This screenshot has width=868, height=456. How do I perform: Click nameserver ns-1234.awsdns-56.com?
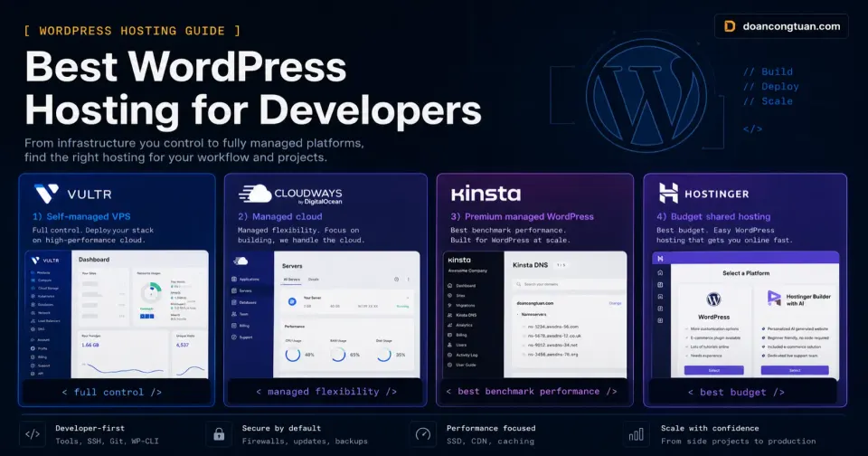553,327
